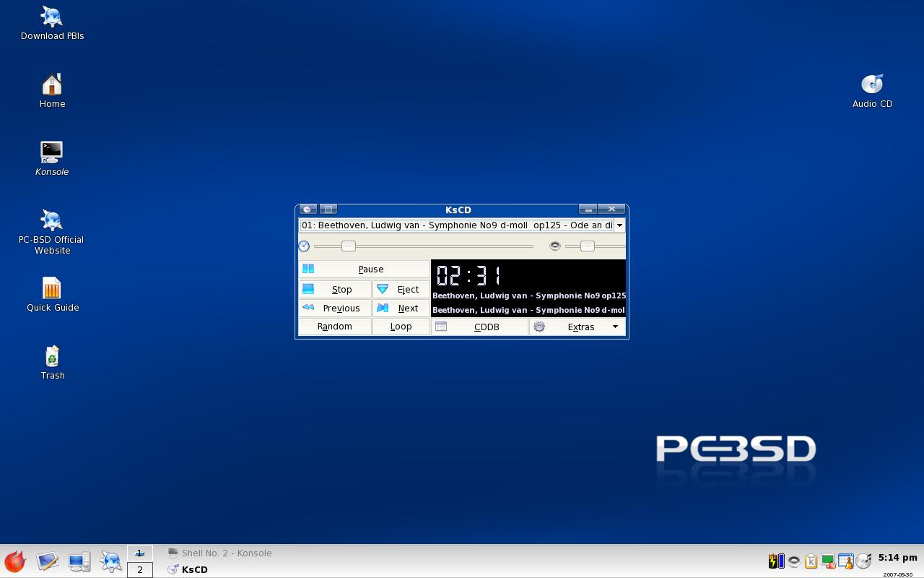Launch Konsole from the desktop icon
The width and height of the screenshot is (924, 578).
pos(52,159)
